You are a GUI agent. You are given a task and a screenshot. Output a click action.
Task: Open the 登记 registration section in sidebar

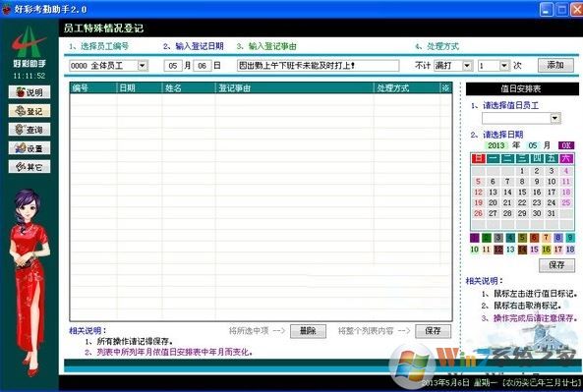29,111
